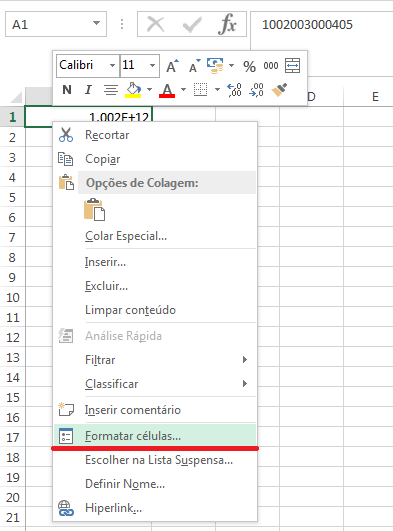Choose Copiar from the context menu
The height and width of the screenshot is (531, 393).
[155, 159]
